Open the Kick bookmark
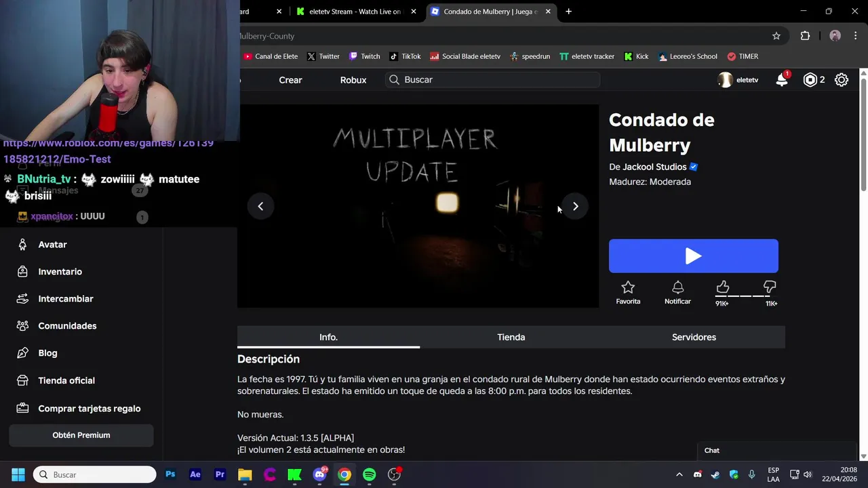Screen dimensions: 868x488 tap(636, 56)
